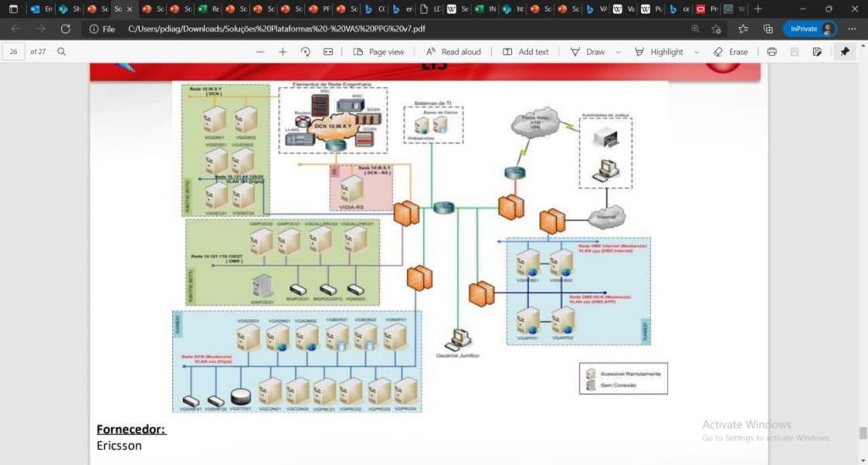Expand Highlight color options chevron
This screenshot has height=465, width=868.
(697, 52)
